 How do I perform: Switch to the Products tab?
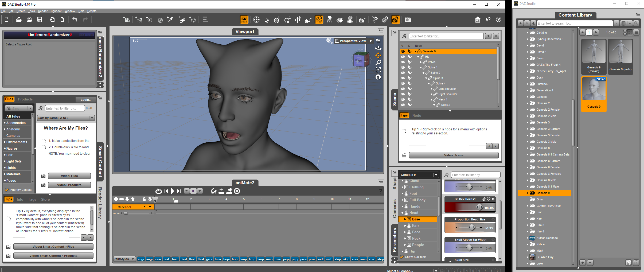point(25,99)
